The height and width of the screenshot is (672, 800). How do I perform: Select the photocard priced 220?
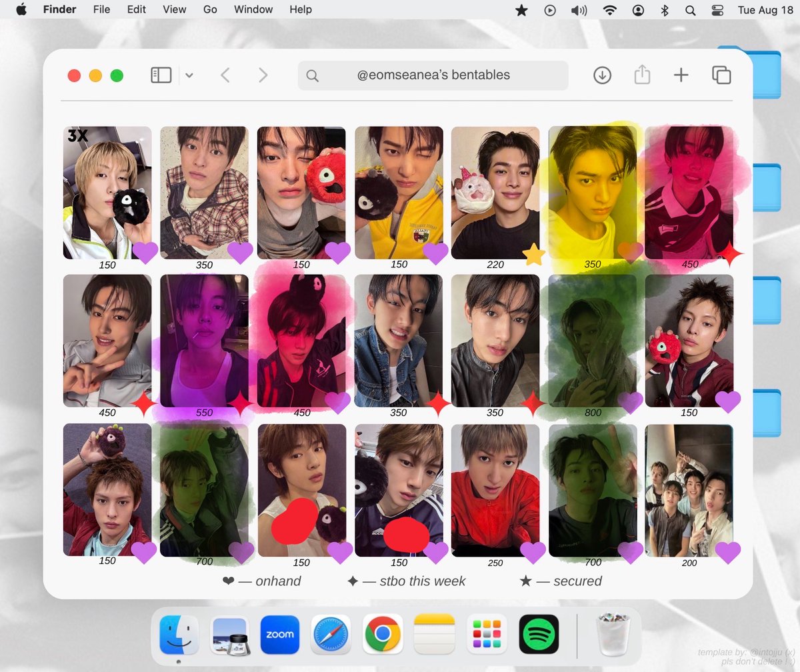pyautogui.click(x=495, y=193)
